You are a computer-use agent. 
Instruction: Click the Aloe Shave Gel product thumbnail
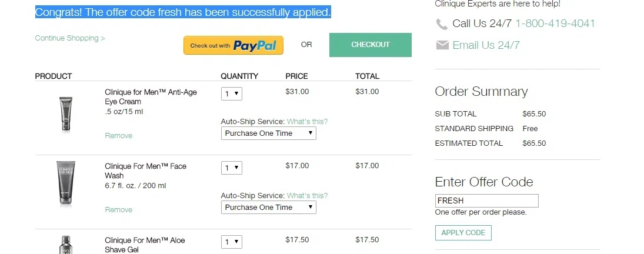coord(66,245)
